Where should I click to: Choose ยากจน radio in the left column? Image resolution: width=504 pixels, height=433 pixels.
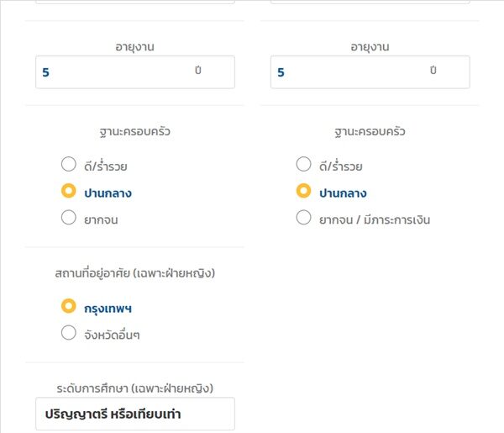(69, 219)
